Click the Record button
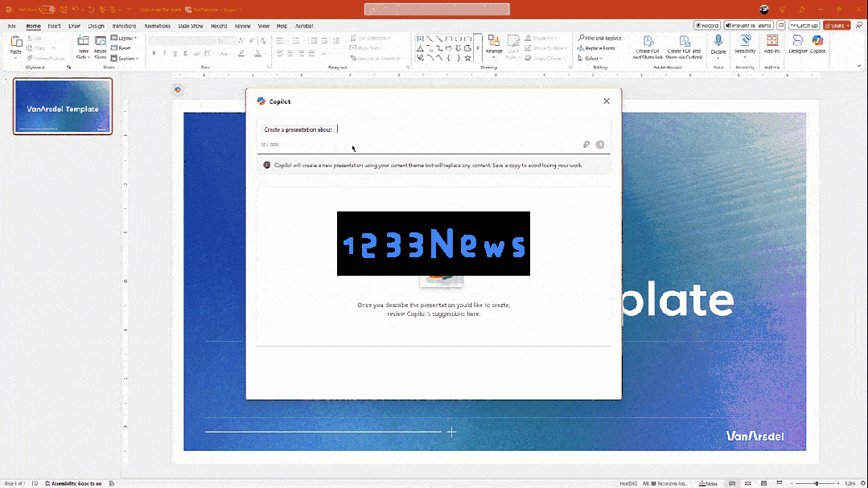The width and height of the screenshot is (868, 488). pyautogui.click(x=707, y=26)
